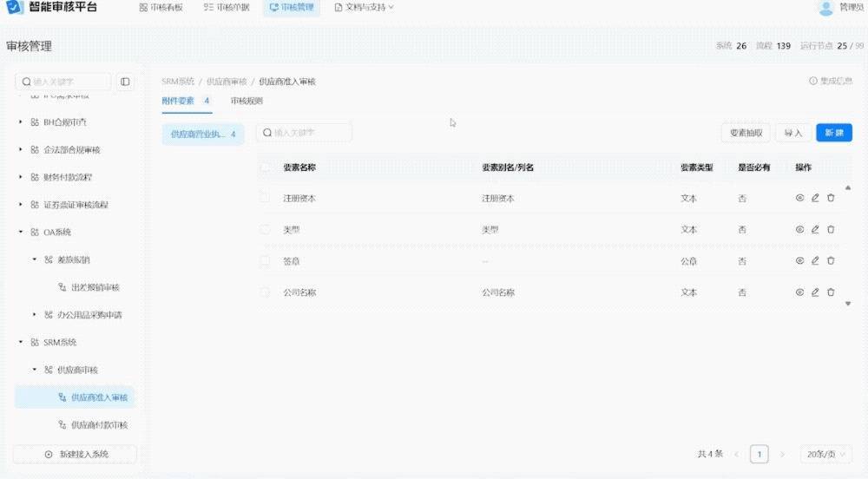Click SRM系统 in the breadcrumb
868x479 pixels.
click(x=178, y=82)
